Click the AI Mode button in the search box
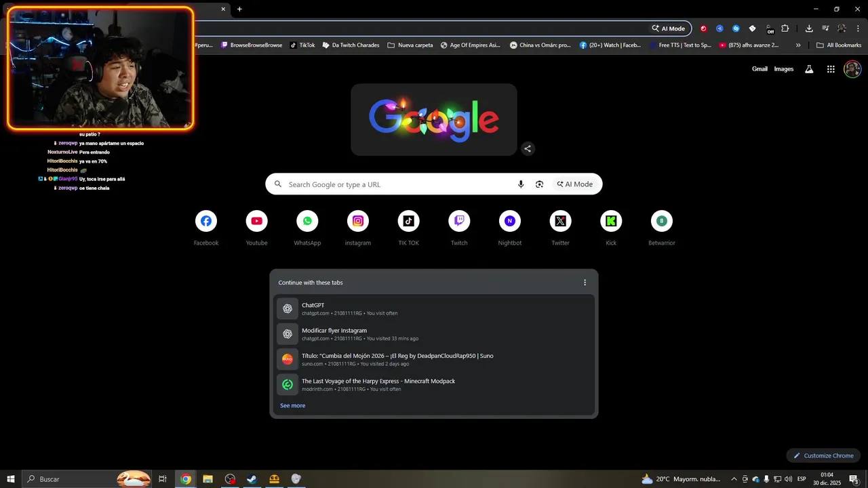 (x=575, y=184)
